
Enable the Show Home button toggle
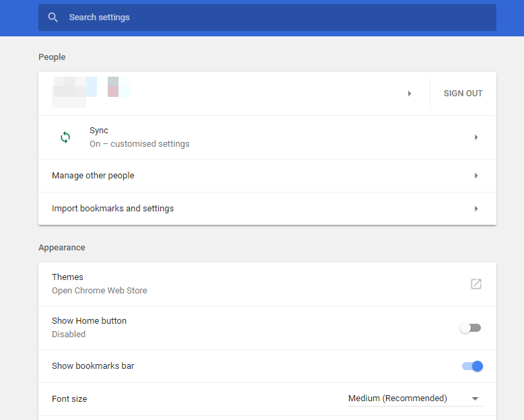[x=471, y=328]
